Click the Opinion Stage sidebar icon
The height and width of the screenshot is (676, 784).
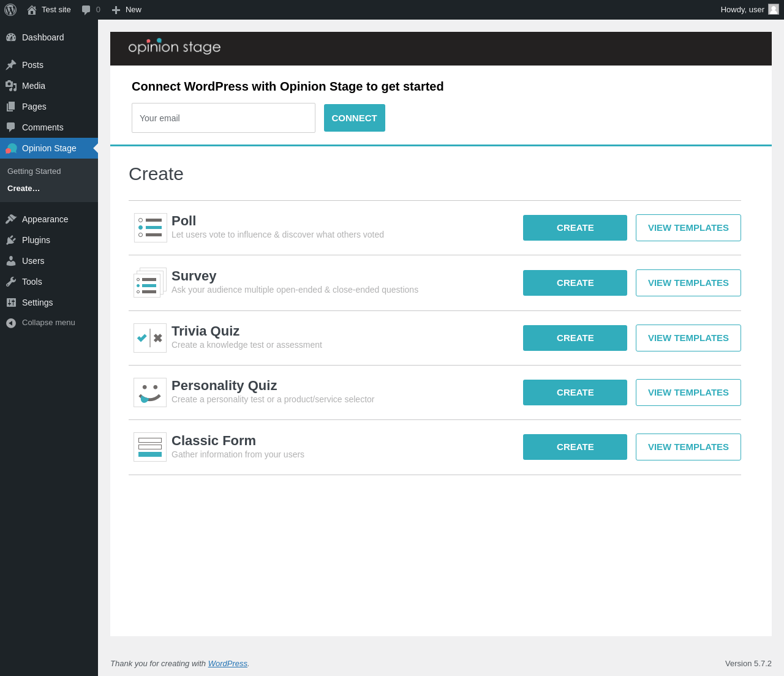click(11, 148)
